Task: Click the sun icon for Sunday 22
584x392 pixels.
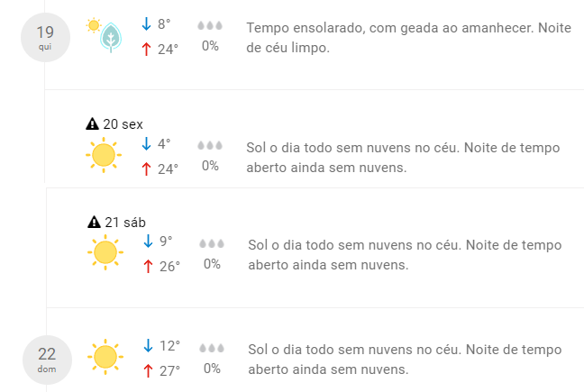Action: pos(105,357)
